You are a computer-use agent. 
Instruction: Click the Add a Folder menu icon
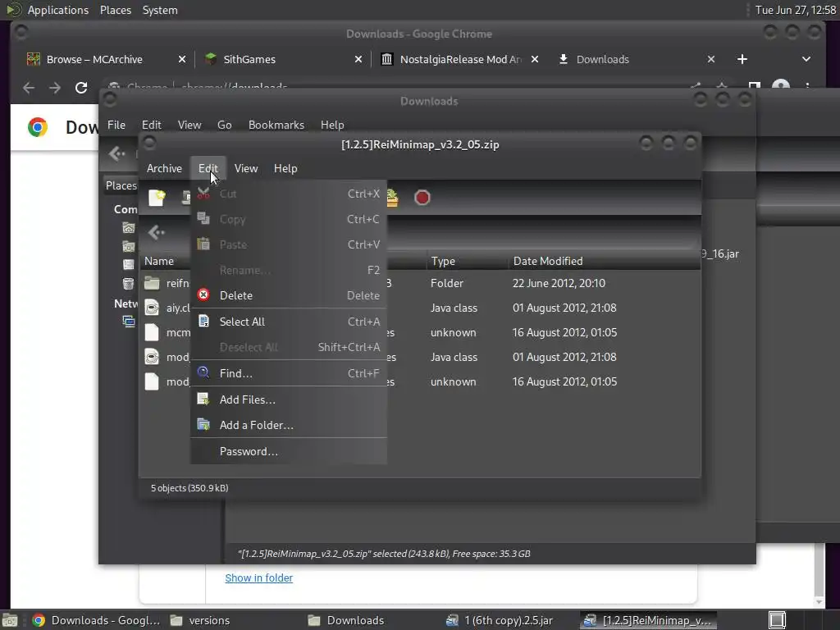(x=203, y=425)
